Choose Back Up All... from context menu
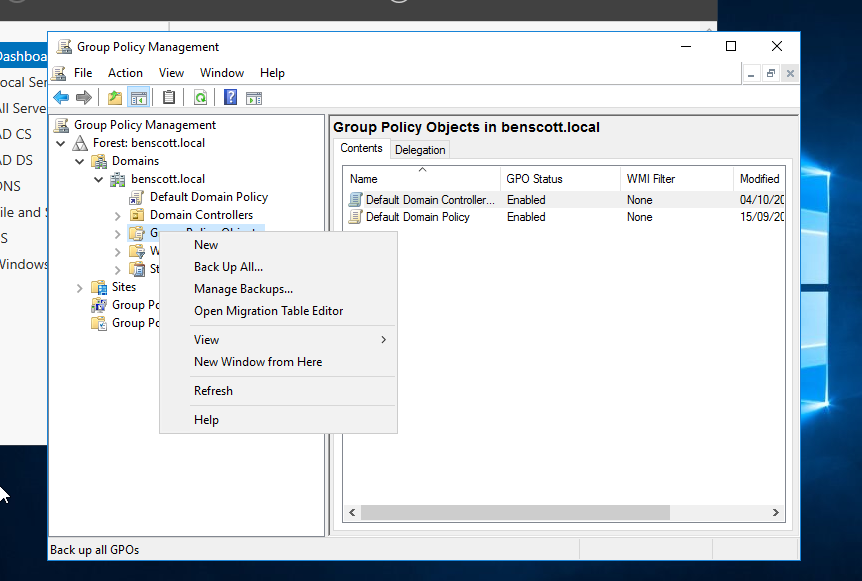 tap(278, 267)
